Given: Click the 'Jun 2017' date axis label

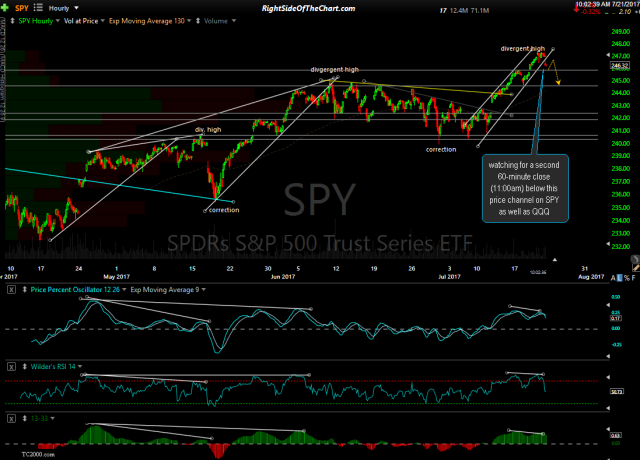Looking at the screenshot, I should coord(283,277).
